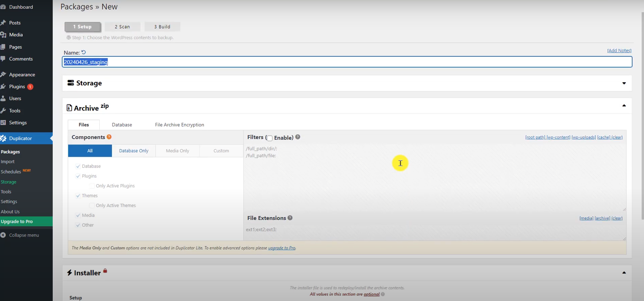The height and width of the screenshot is (301, 644).
Task: Expand the Storage section arrow
Action: point(624,83)
